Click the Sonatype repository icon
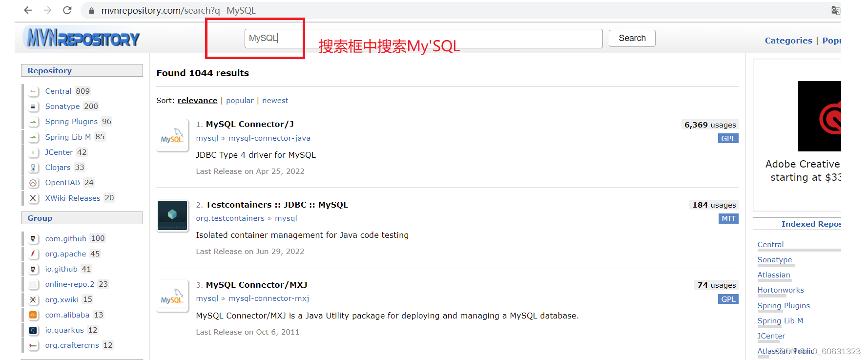This screenshot has width=868, height=360. 33,106
